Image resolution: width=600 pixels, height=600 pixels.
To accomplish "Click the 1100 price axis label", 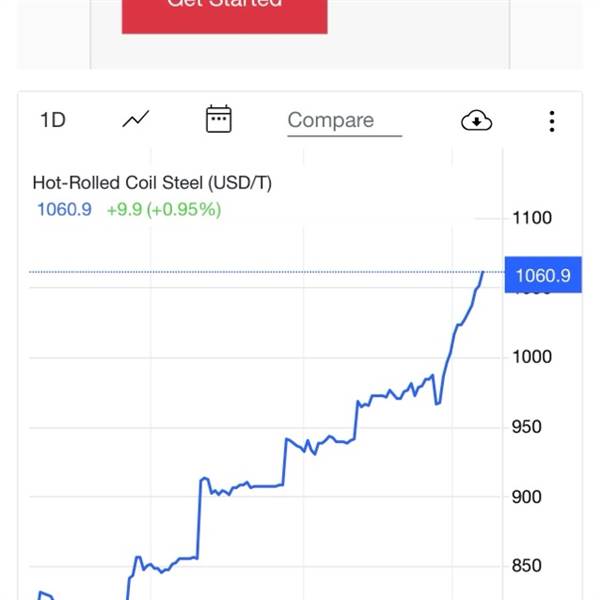I will tap(531, 218).
